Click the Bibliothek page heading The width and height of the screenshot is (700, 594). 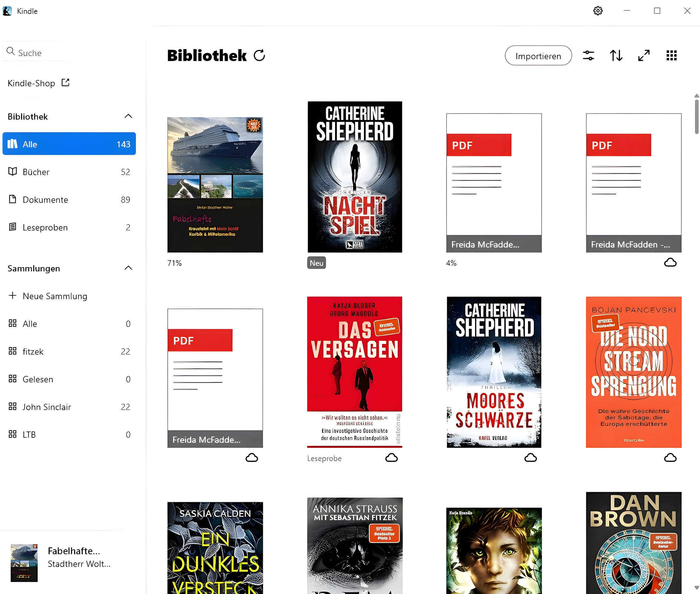tap(207, 55)
